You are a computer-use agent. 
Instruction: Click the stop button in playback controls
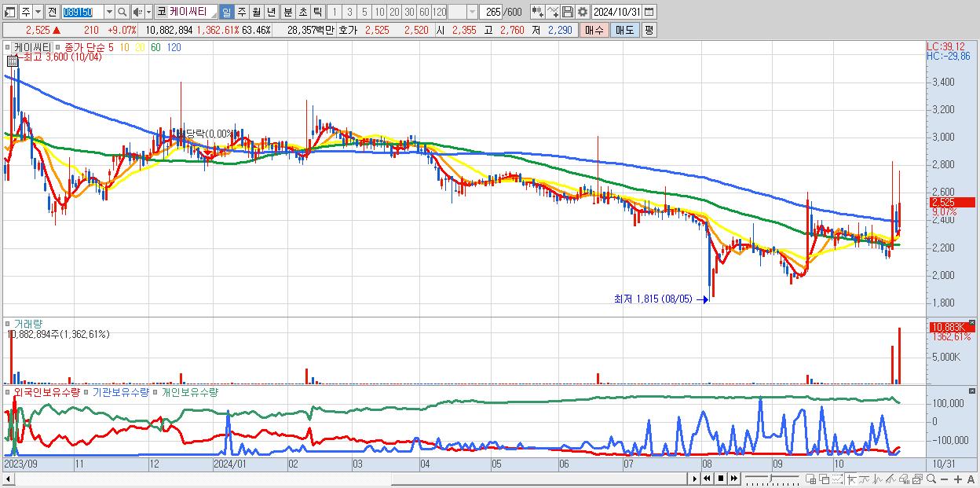point(720,479)
